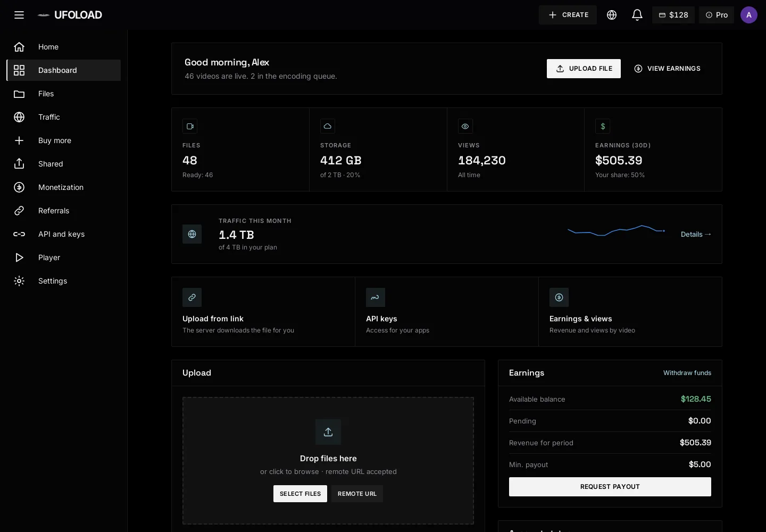This screenshot has height=532, width=766.
Task: Open the API keys quick card
Action: coord(447,312)
